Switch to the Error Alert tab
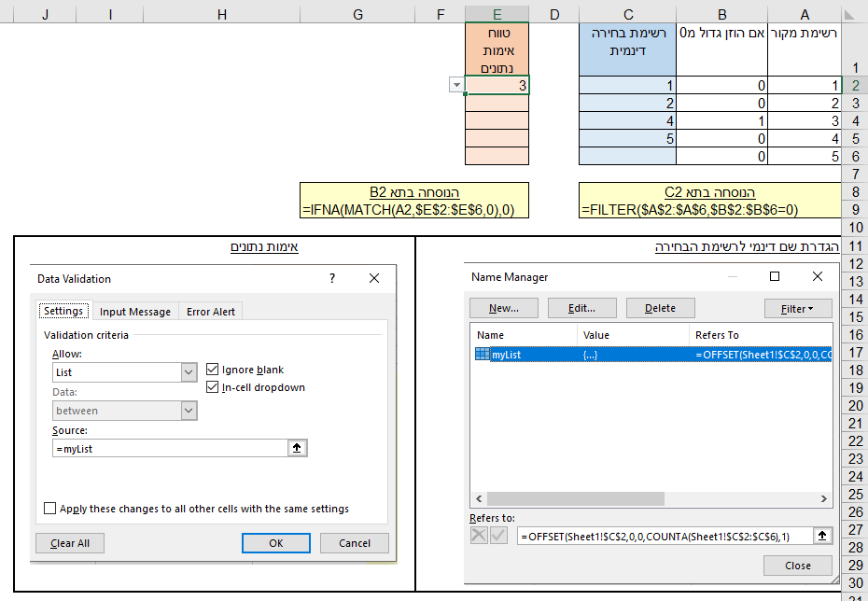The height and width of the screenshot is (601, 868). click(x=211, y=312)
